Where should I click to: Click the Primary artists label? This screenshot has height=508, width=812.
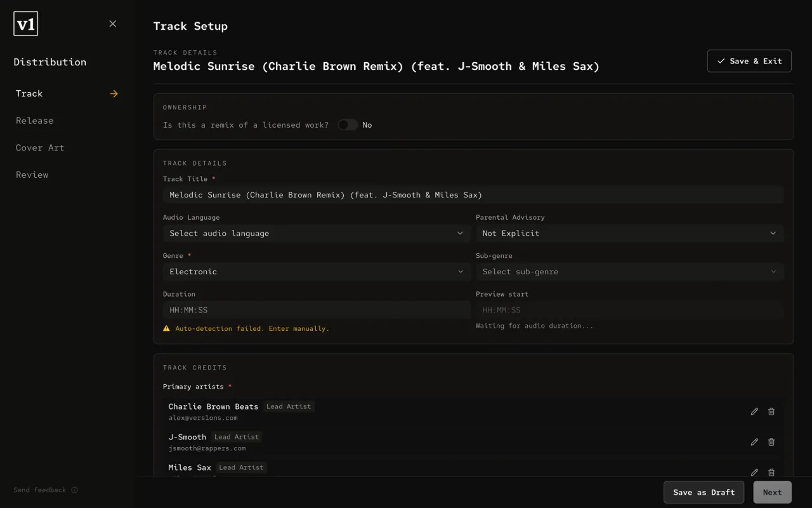tap(193, 387)
